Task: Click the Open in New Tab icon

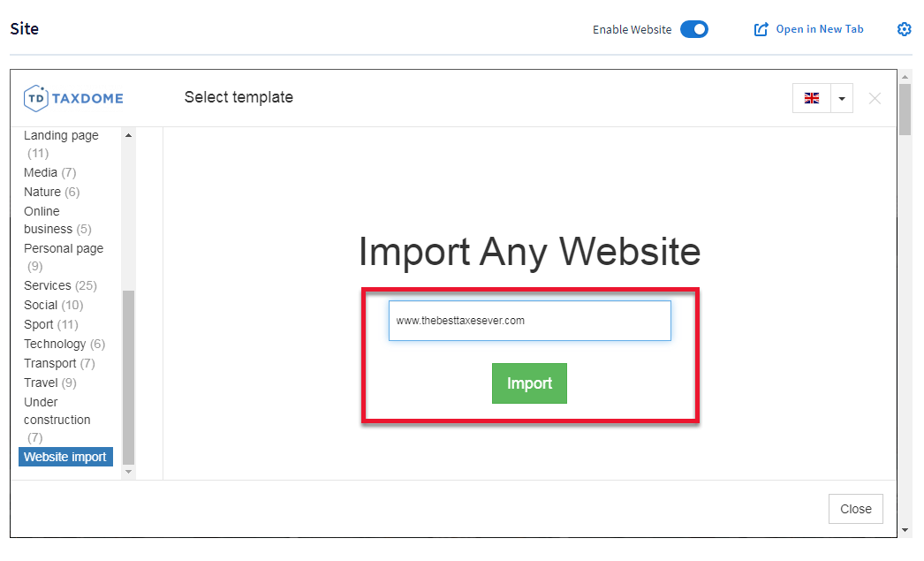Action: click(761, 29)
